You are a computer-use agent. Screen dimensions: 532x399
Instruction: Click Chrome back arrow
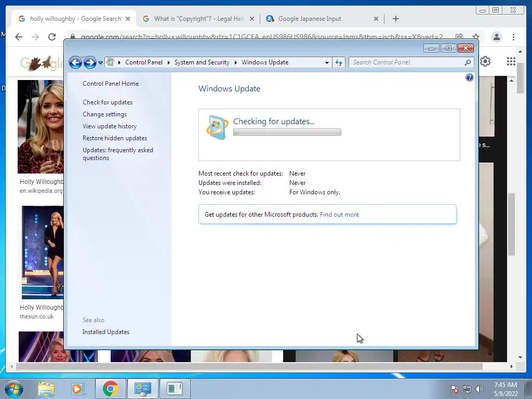19,37
